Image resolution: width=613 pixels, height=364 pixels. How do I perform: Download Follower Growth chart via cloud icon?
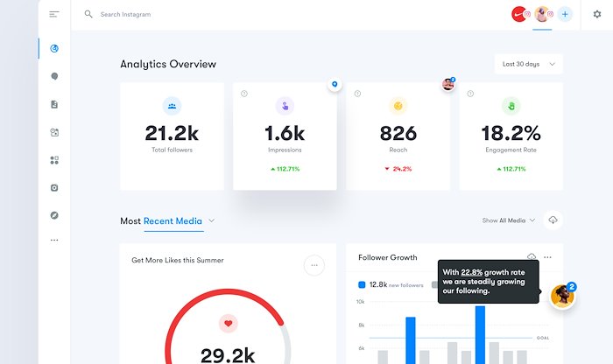click(x=532, y=256)
